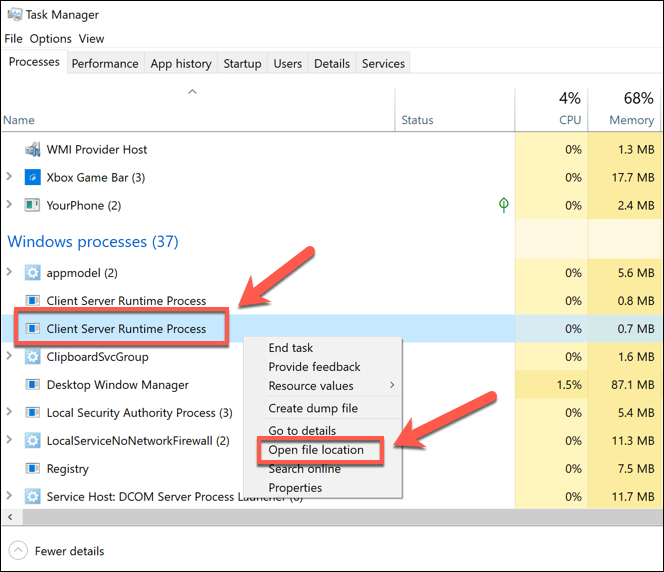Switch to the Performance tab

pos(105,64)
